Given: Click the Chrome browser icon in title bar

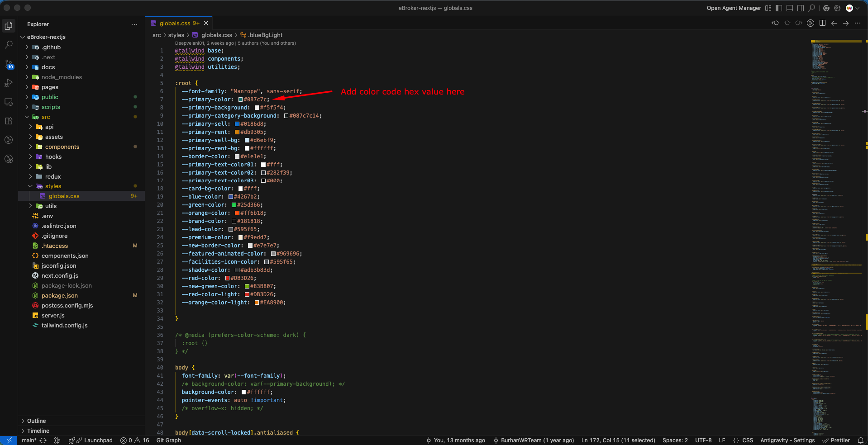Looking at the screenshot, I should click(826, 8).
